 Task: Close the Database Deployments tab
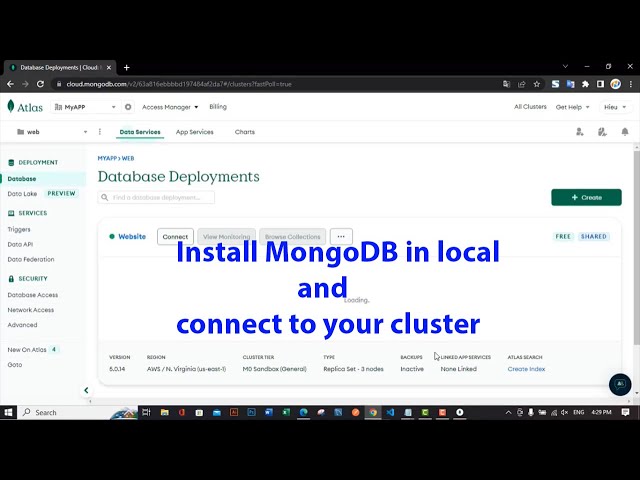point(109,68)
